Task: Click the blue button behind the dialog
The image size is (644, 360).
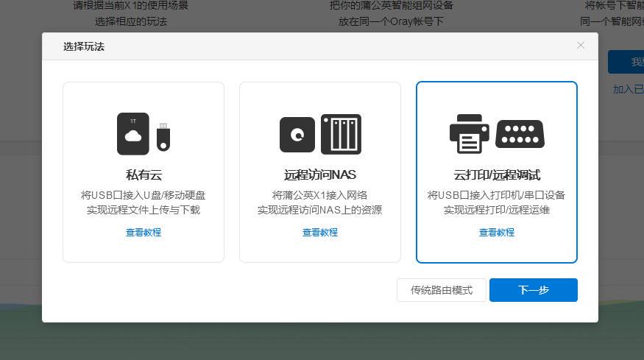Action: click(626, 62)
